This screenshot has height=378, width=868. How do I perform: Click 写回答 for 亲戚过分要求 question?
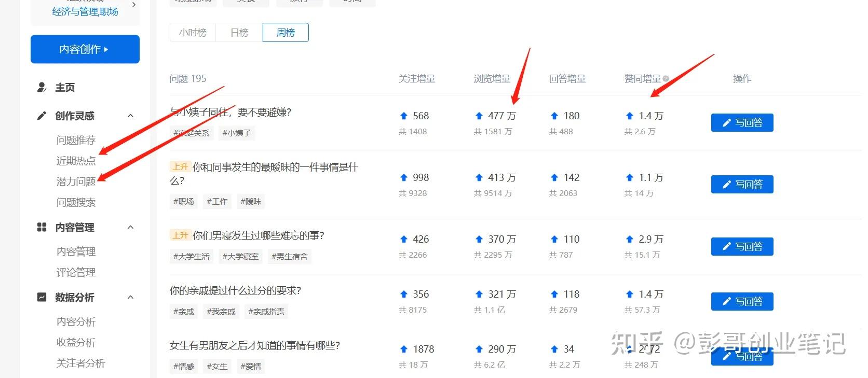(x=742, y=301)
